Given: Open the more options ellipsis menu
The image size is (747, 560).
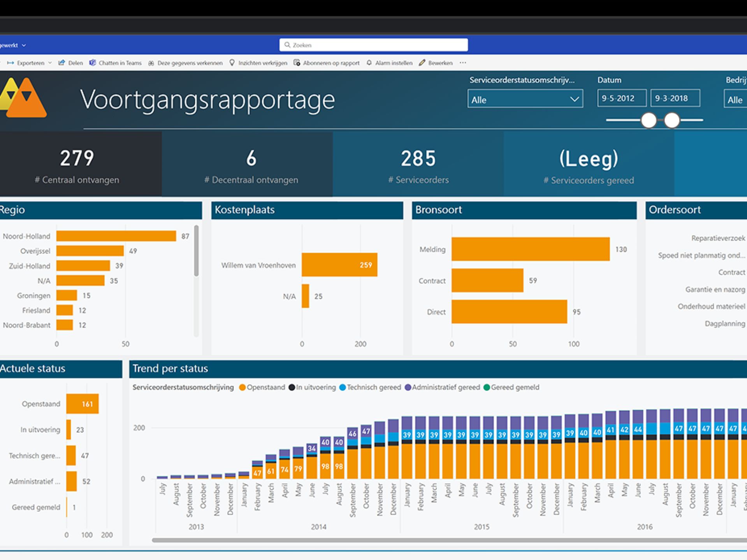Looking at the screenshot, I should tap(462, 63).
